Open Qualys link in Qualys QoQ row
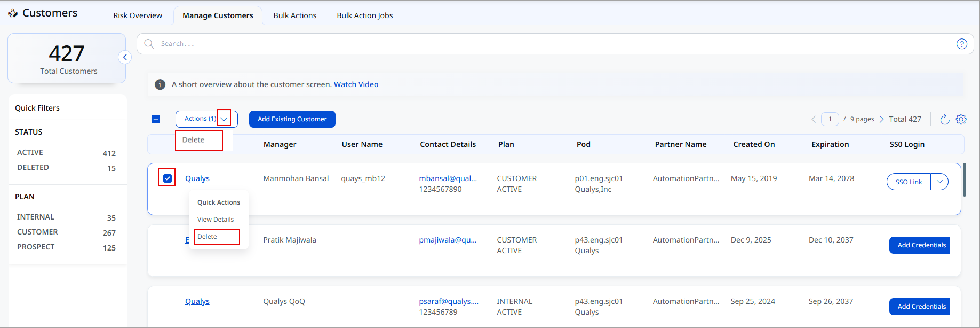Image resolution: width=980 pixels, height=328 pixels. coord(197,301)
